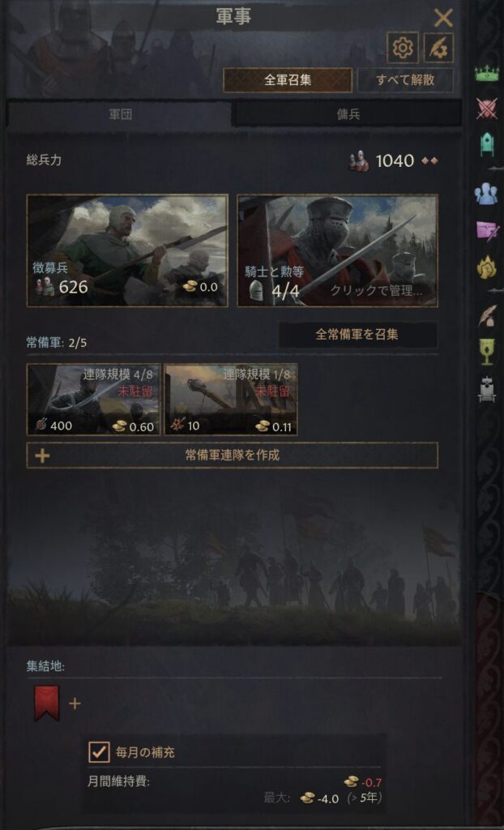504x830 pixels.
Task: Toggle the 毎月の補充 checkbox
Action: [99, 751]
